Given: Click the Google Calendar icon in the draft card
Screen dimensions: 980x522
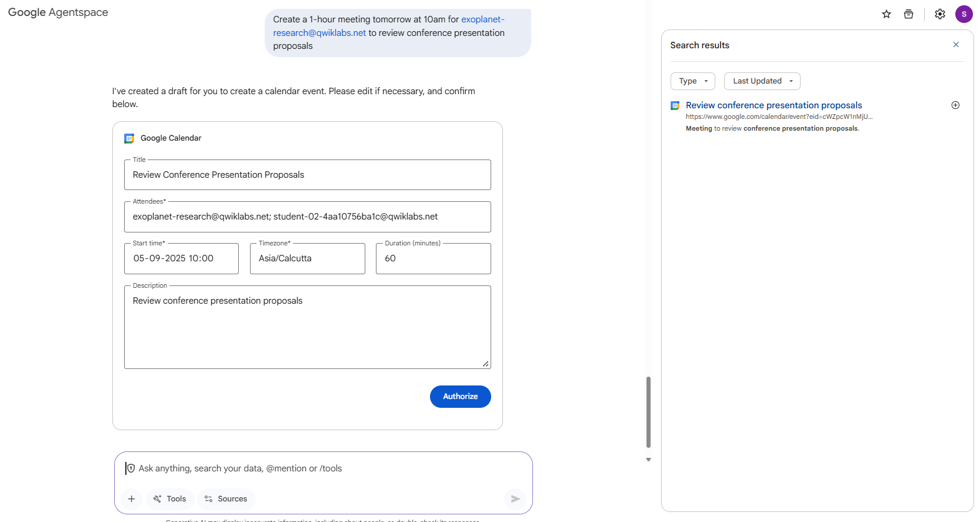Looking at the screenshot, I should click(129, 138).
